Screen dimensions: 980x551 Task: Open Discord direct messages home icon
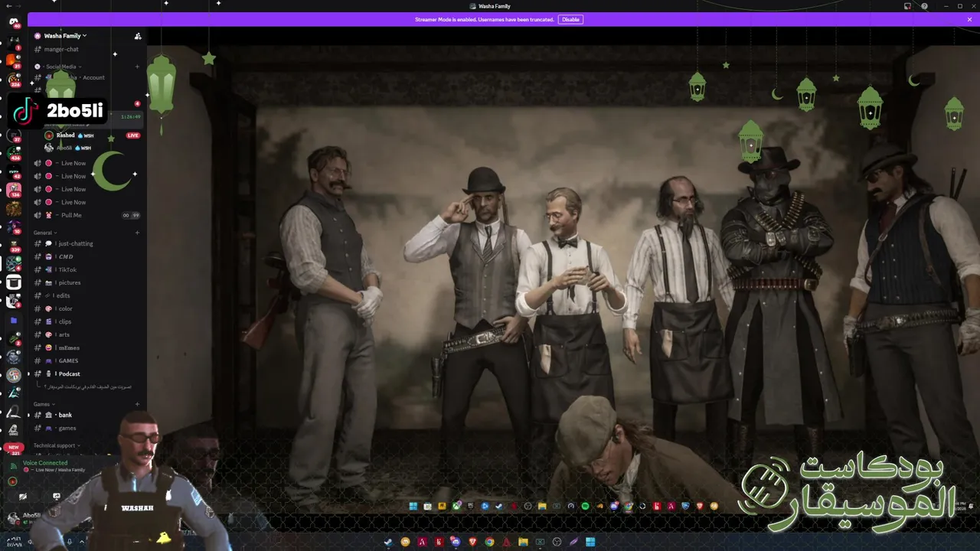coord(14,21)
